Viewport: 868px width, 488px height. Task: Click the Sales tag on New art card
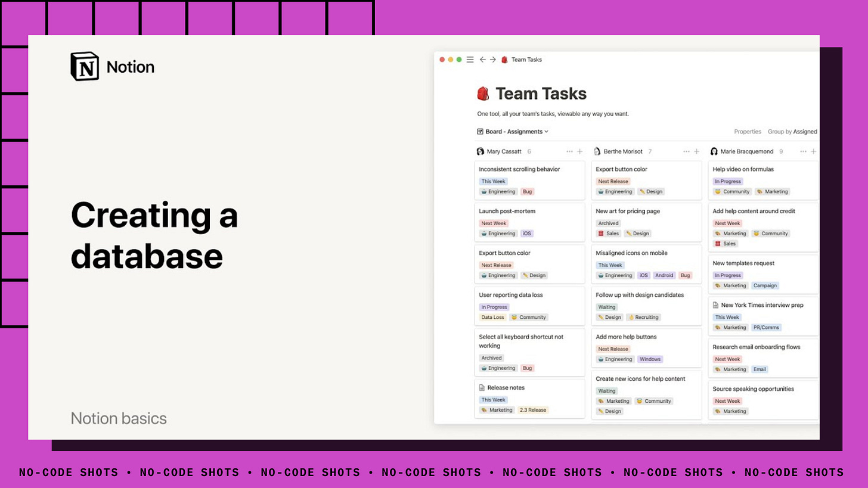(609, 234)
